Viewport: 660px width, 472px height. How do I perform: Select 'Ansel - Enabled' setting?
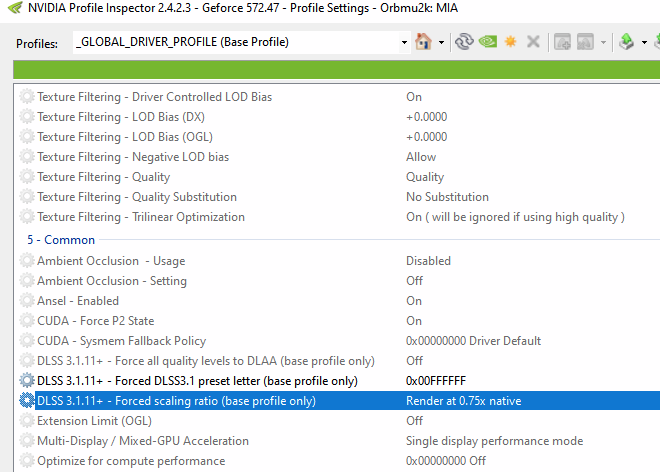coord(78,301)
